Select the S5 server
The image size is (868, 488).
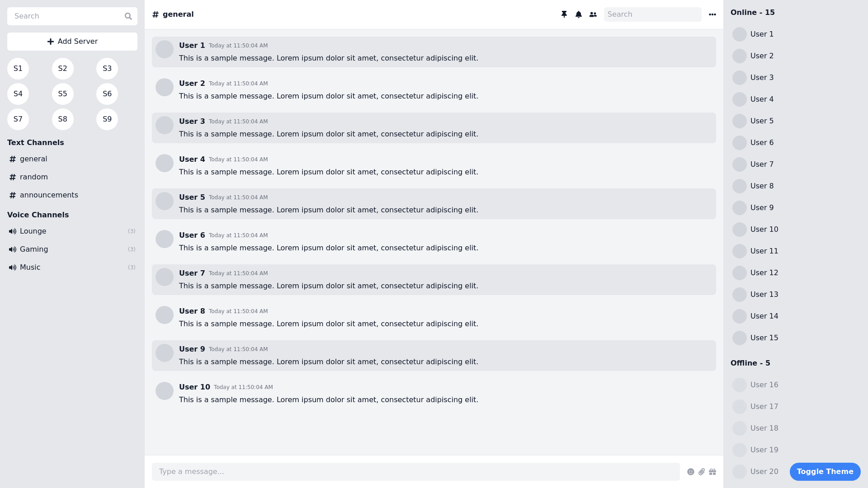[62, 94]
